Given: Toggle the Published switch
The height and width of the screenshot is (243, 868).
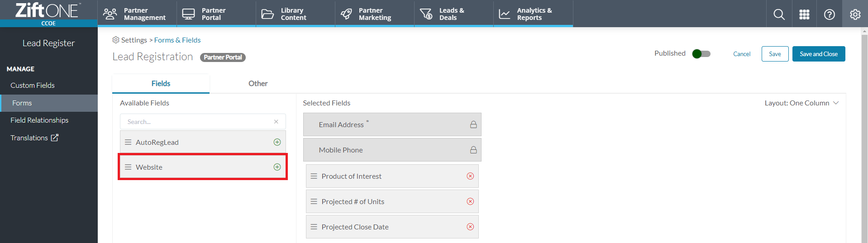Looking at the screenshot, I should [x=701, y=54].
